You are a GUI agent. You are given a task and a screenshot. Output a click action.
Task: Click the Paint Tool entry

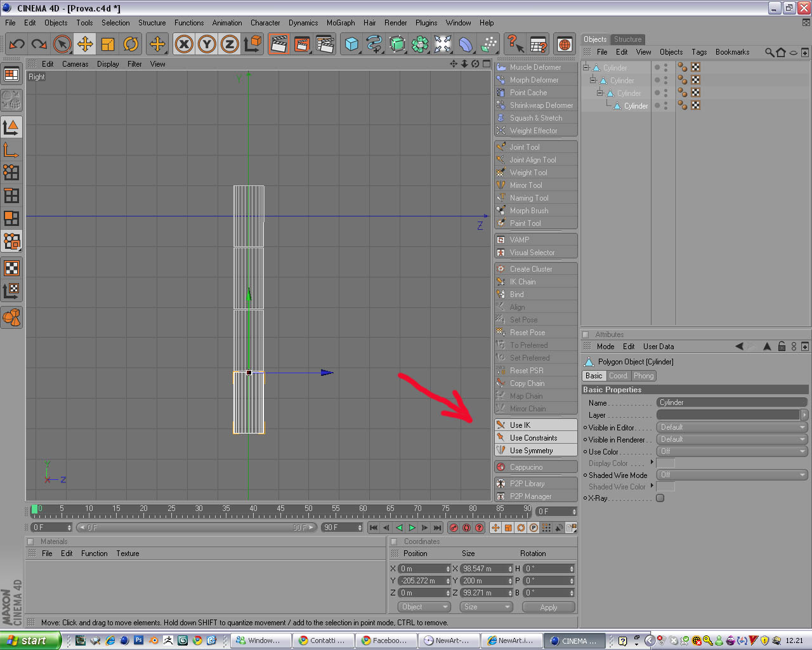click(x=536, y=223)
